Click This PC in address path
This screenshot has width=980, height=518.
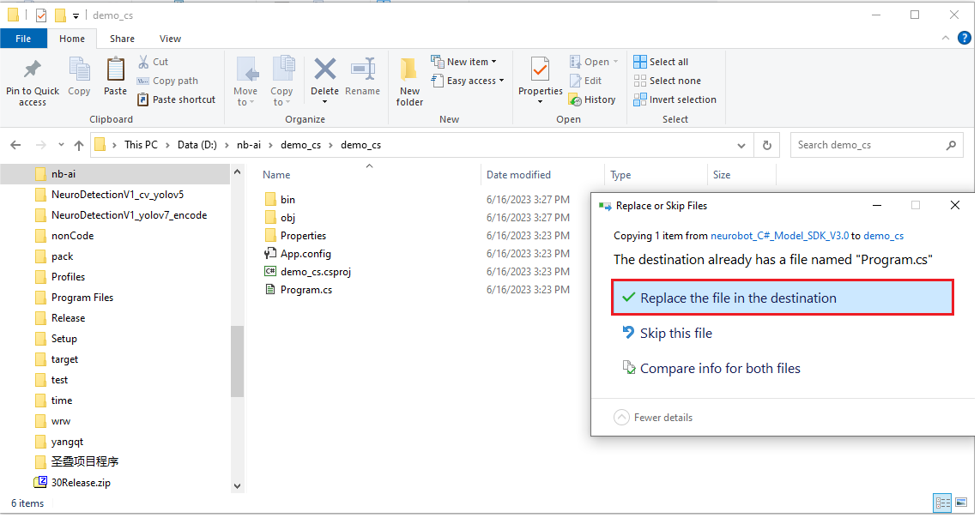tap(141, 145)
